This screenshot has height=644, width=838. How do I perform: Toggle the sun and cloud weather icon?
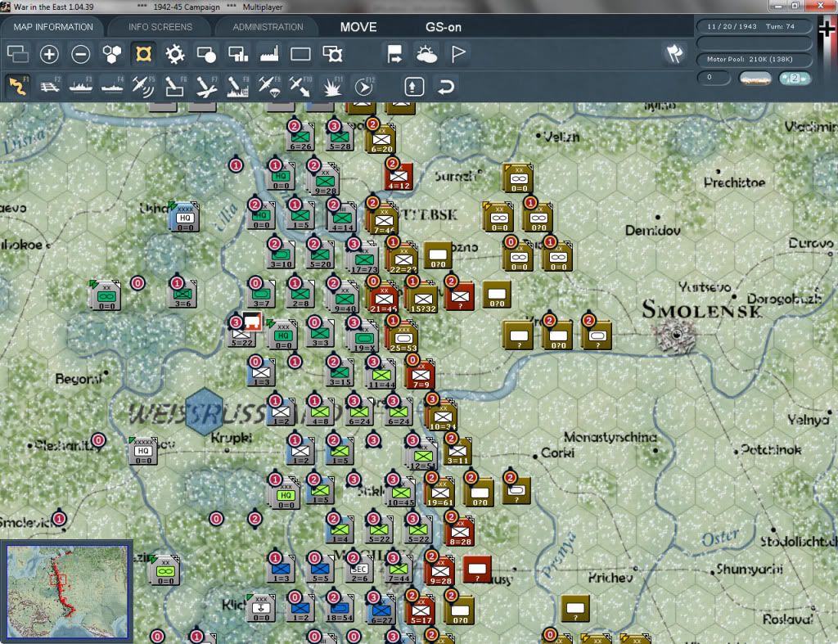(x=426, y=54)
